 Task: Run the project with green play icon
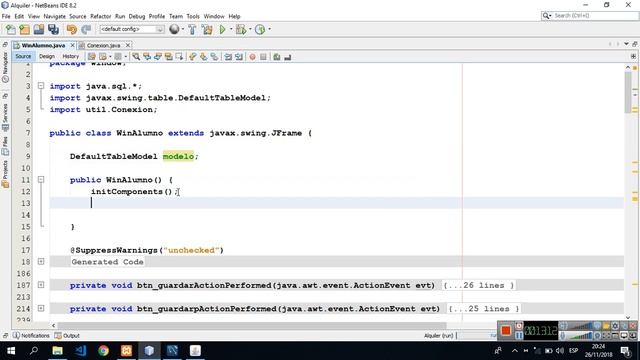(222, 29)
